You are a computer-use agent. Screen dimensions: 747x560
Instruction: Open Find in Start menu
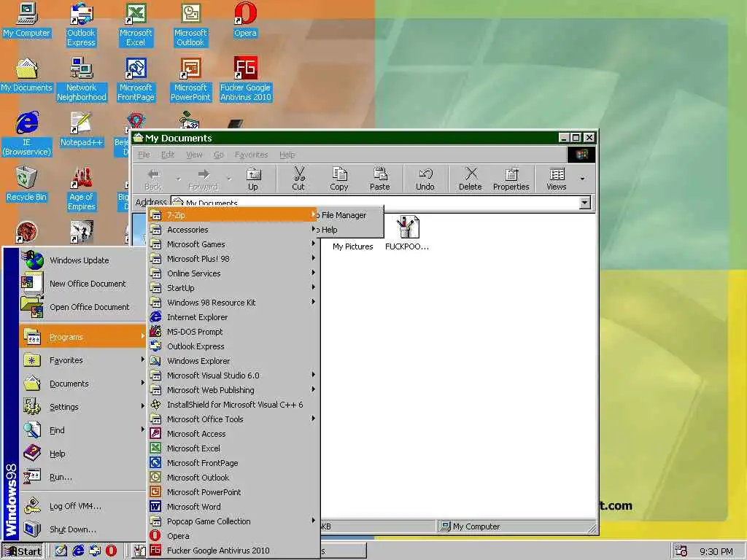(x=83, y=430)
